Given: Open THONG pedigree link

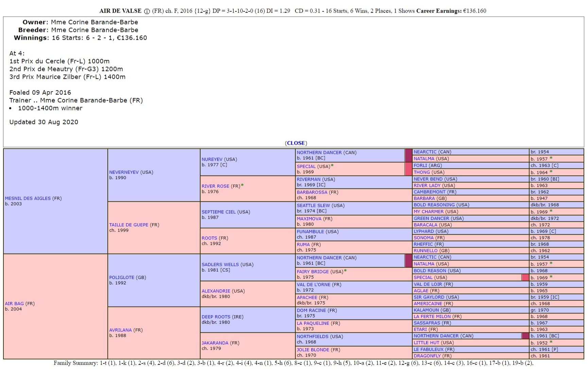Looking at the screenshot, I should 422,172.
